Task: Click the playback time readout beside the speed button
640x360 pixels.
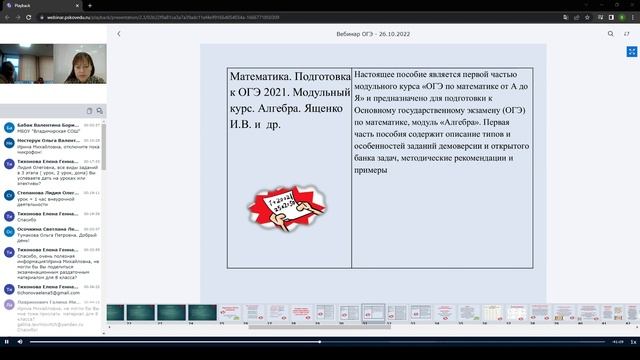Action: pos(618,342)
